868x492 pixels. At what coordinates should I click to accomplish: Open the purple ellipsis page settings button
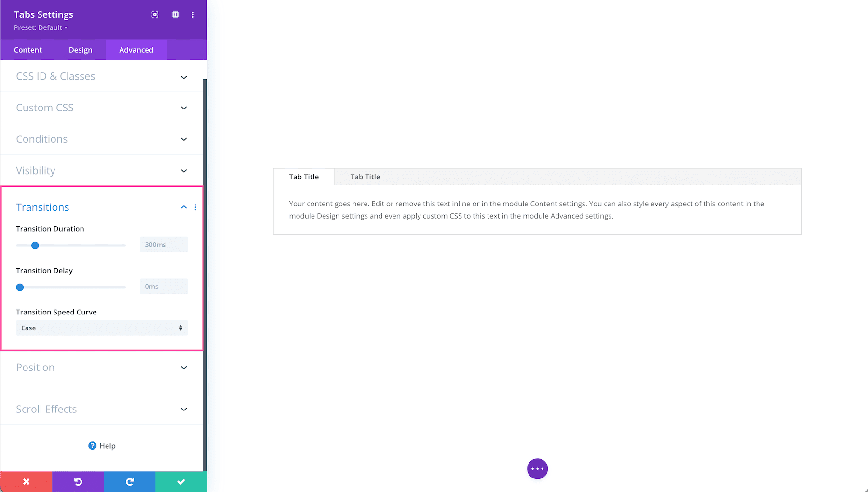tap(537, 468)
